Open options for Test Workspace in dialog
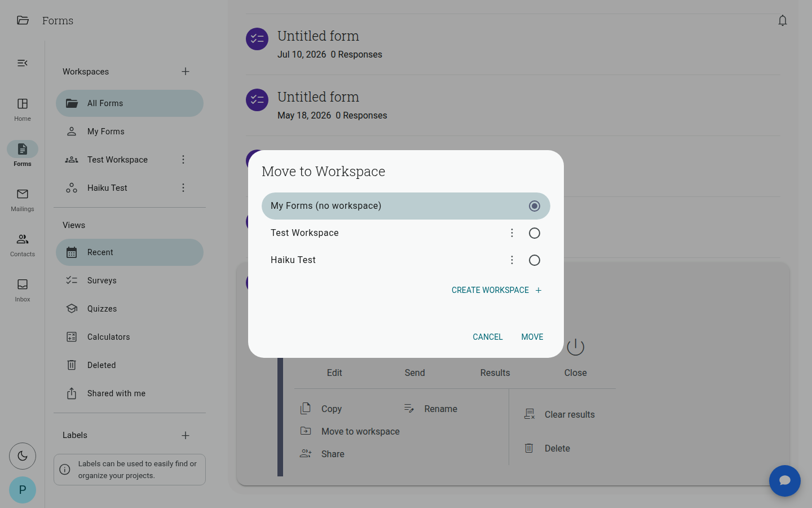The width and height of the screenshot is (812, 508). pos(512,233)
